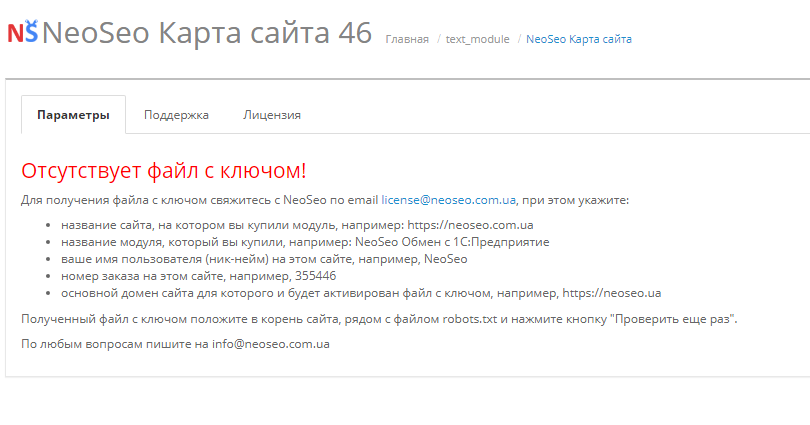Viewport: 810px width, 425px height.
Task: Click the heading NeoSeo Карта сайта 46
Action: coord(207,33)
